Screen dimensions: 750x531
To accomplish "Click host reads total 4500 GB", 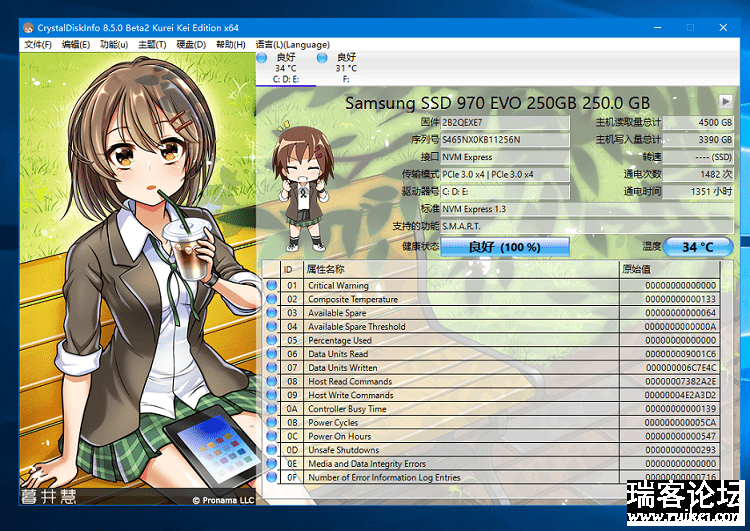I will click(698, 122).
